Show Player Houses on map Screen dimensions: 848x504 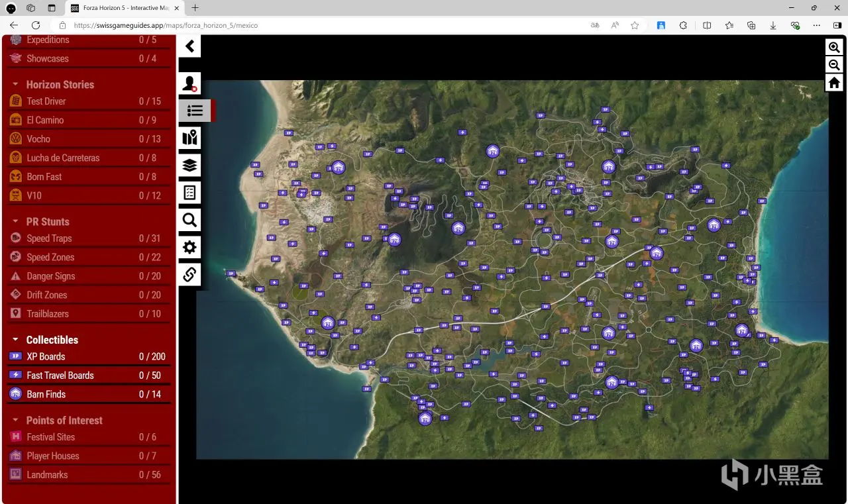(x=89, y=456)
